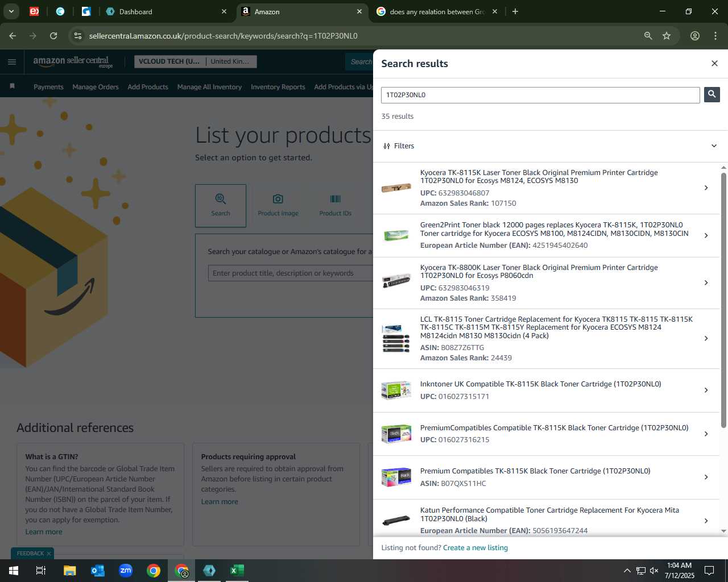Open Task View on the taskbar

pos(41,571)
